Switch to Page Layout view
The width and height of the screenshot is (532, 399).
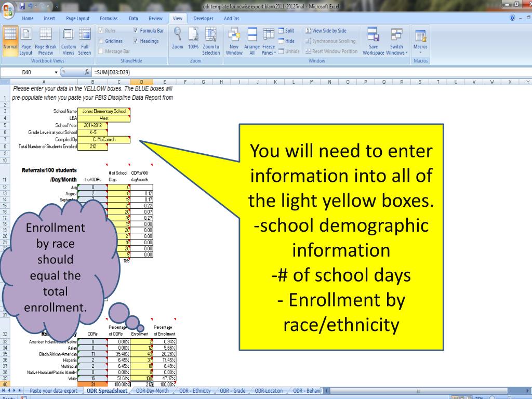(x=26, y=42)
